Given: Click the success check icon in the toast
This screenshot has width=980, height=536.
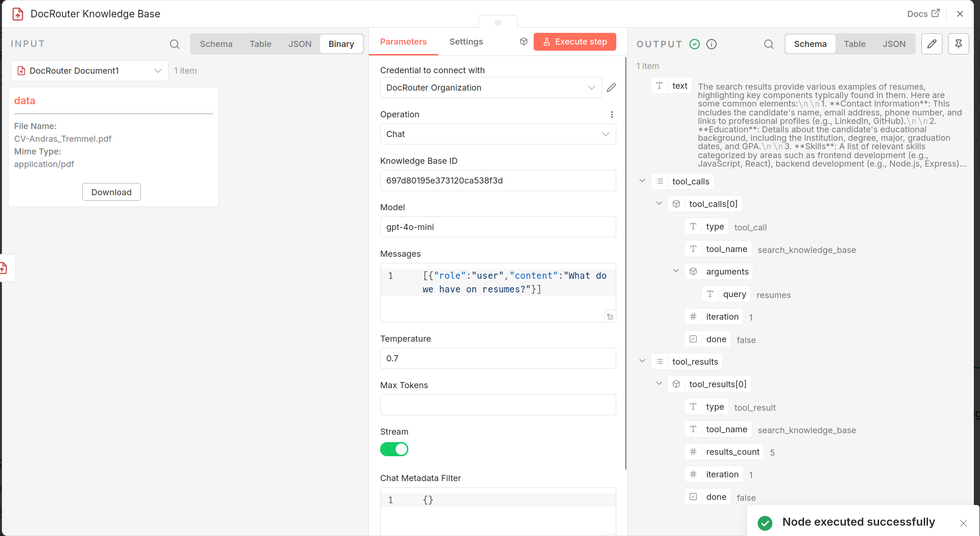Looking at the screenshot, I should 765,523.
